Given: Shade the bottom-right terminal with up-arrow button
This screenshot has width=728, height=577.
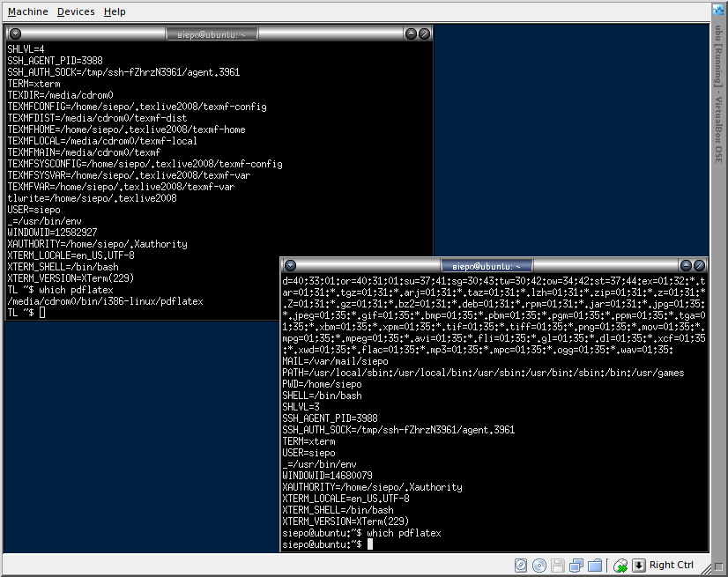Looking at the screenshot, I should pyautogui.click(x=686, y=265).
